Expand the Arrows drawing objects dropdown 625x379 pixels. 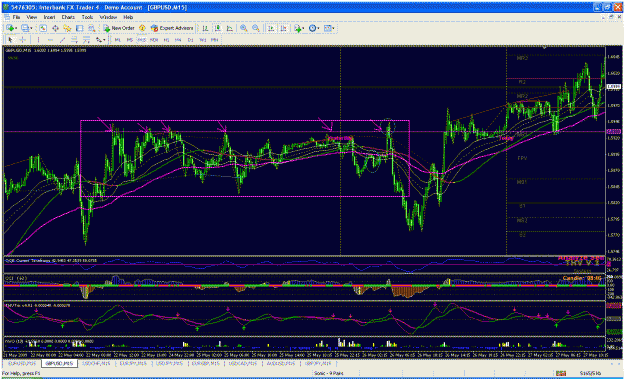coord(104,40)
